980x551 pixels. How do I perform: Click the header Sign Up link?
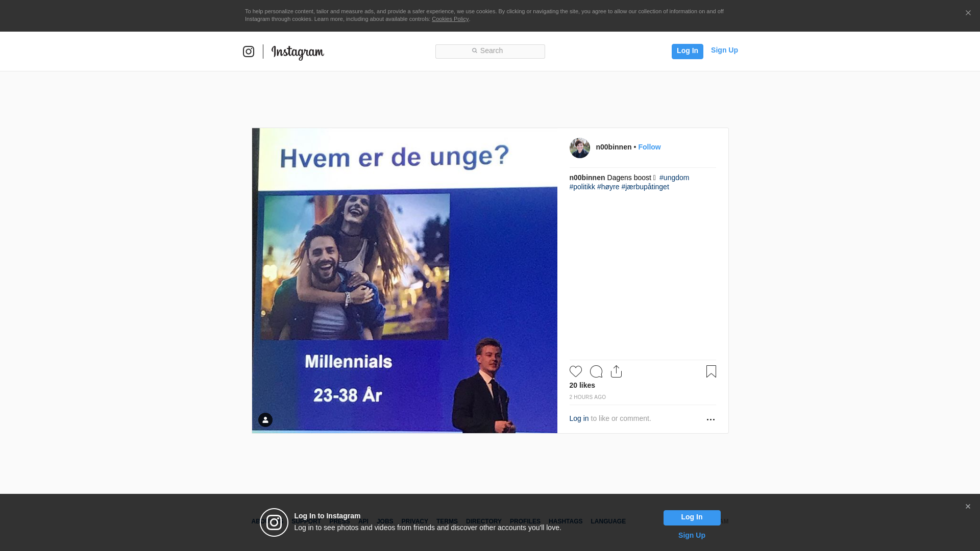pos(724,50)
